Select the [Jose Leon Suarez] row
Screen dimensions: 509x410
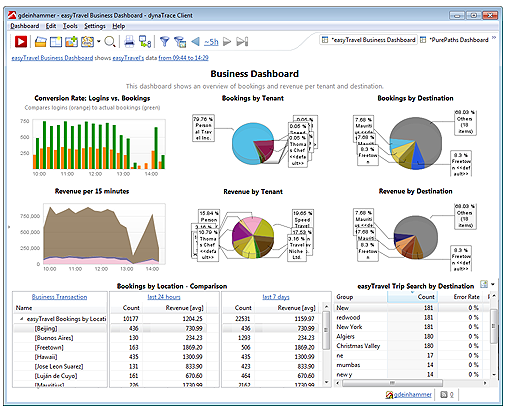tap(59, 367)
